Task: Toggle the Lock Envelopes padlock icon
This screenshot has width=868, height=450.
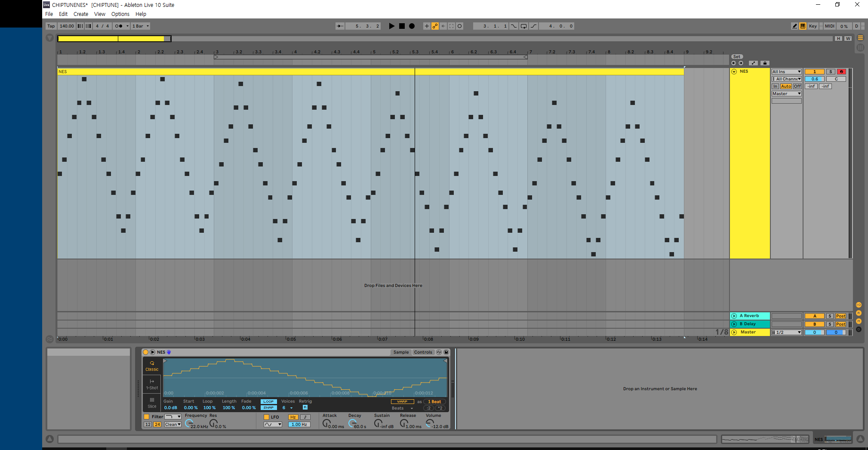Action: (x=764, y=63)
